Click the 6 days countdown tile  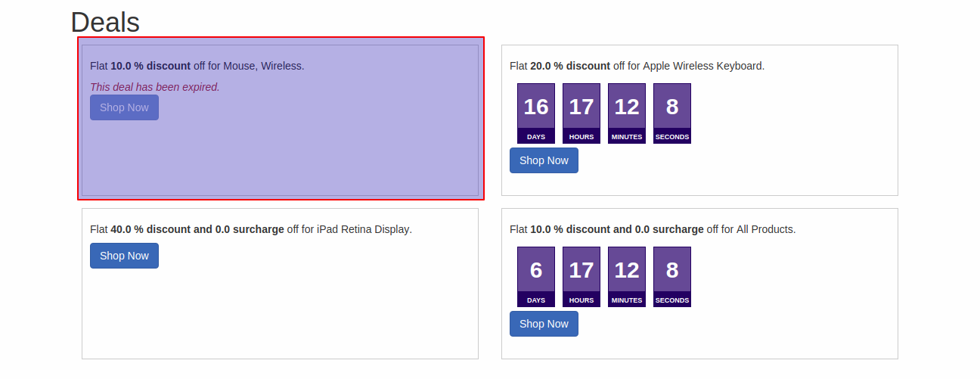click(536, 276)
